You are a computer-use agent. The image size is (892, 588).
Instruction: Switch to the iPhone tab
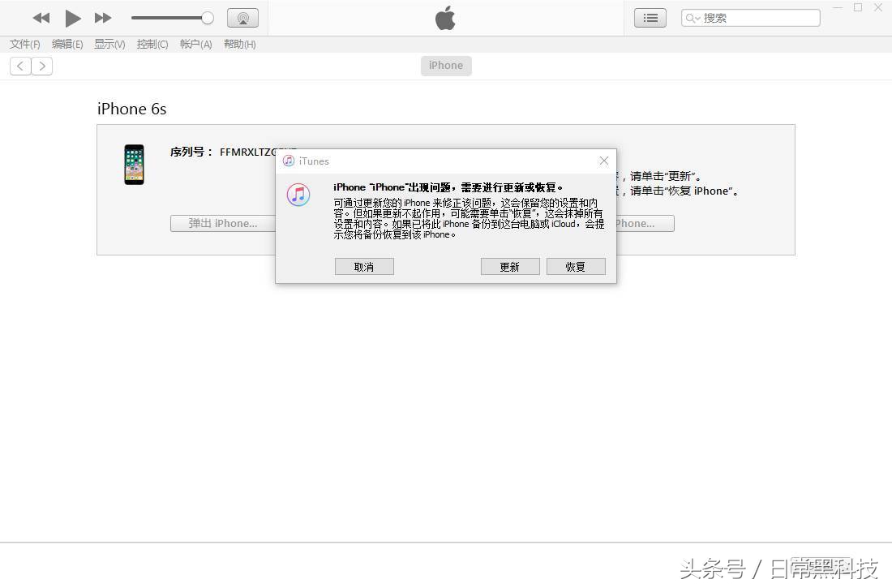pyautogui.click(x=445, y=65)
